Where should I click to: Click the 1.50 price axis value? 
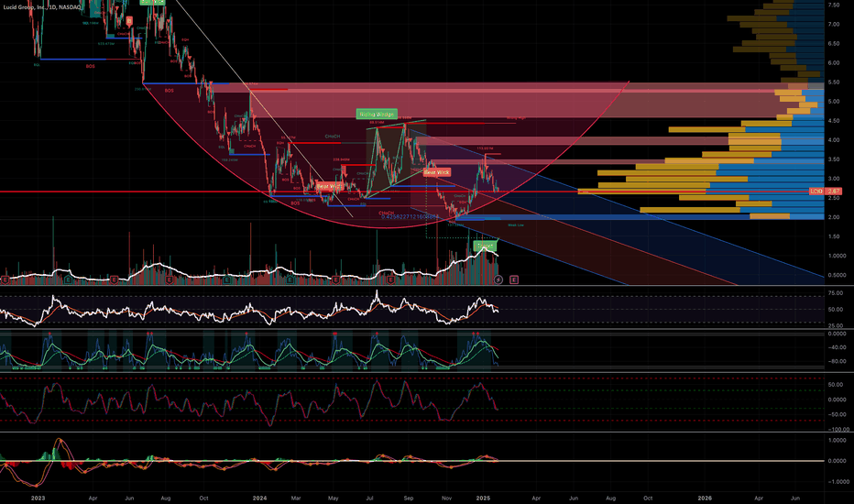click(834, 236)
